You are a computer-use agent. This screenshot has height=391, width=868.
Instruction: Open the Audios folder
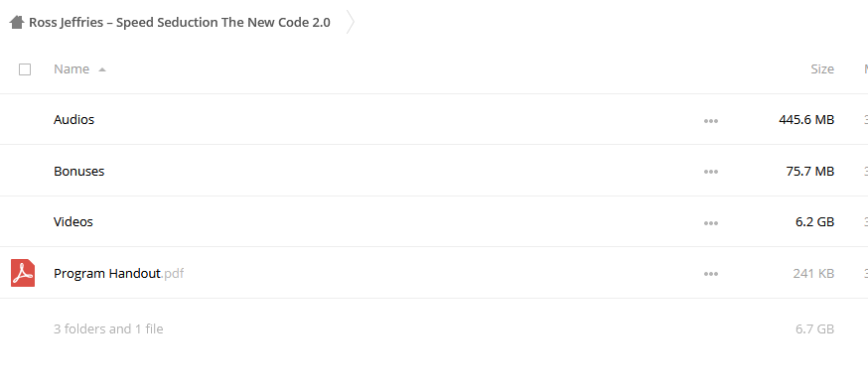tap(73, 119)
